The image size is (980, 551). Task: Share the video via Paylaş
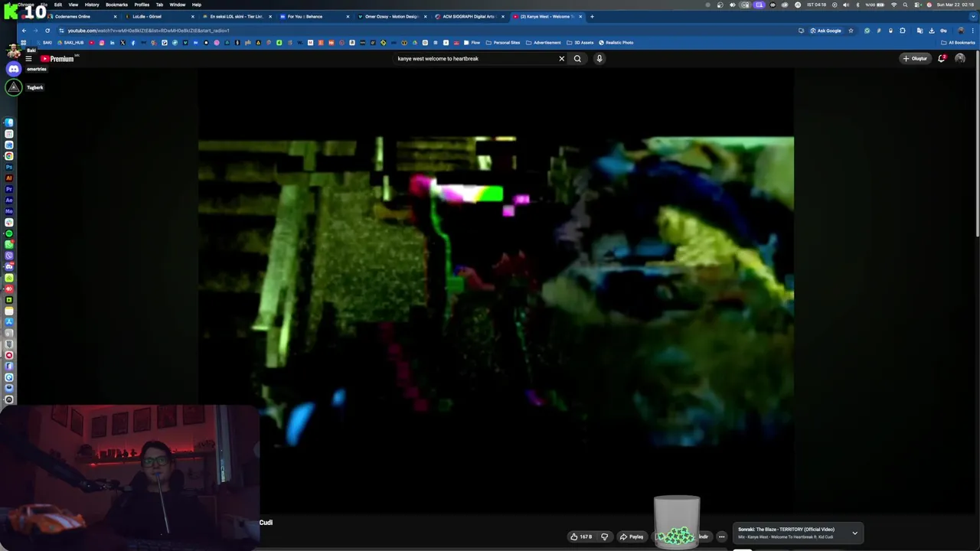point(632,536)
